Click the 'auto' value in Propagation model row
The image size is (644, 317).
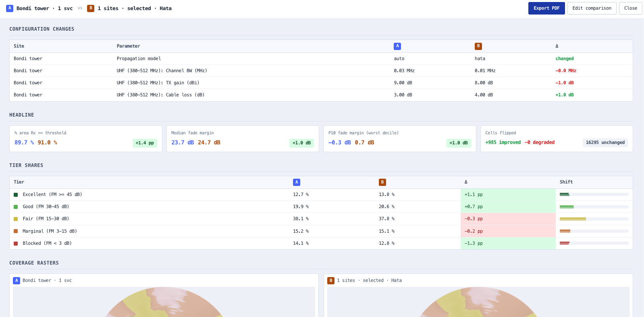pyautogui.click(x=399, y=58)
